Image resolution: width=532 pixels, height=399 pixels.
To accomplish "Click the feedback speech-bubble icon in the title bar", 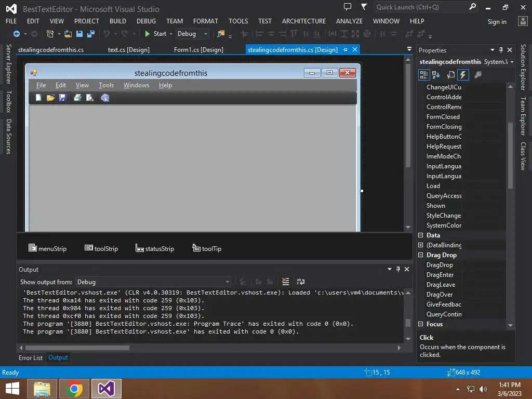I will coord(348,7).
